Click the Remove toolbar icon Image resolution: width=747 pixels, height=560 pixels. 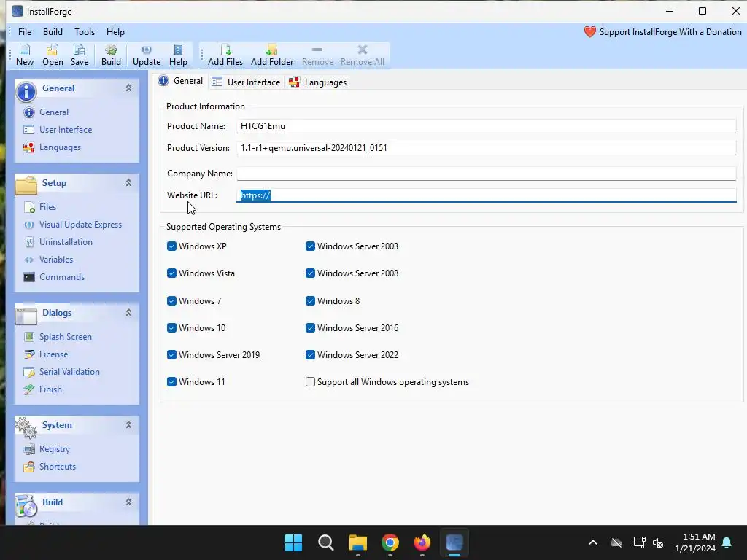(318, 55)
